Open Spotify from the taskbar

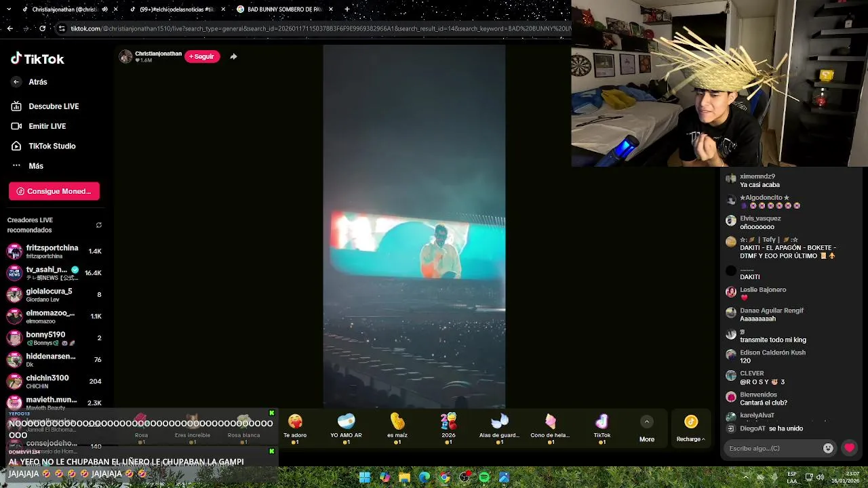484,477
